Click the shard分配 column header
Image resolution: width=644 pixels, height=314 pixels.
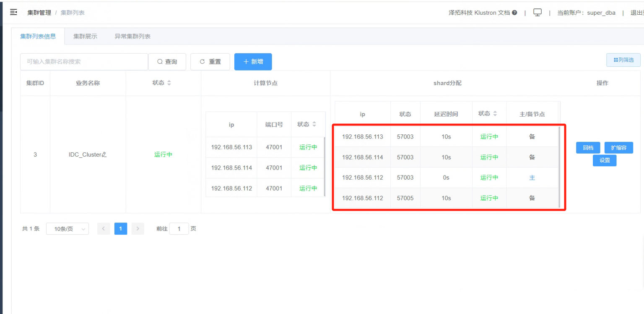pos(447,83)
